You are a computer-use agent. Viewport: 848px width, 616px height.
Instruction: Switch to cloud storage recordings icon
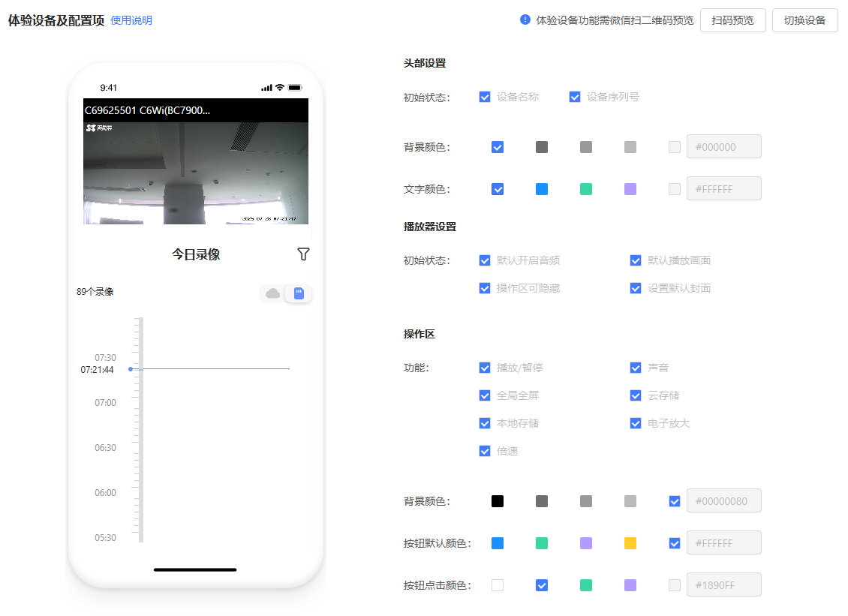272,293
